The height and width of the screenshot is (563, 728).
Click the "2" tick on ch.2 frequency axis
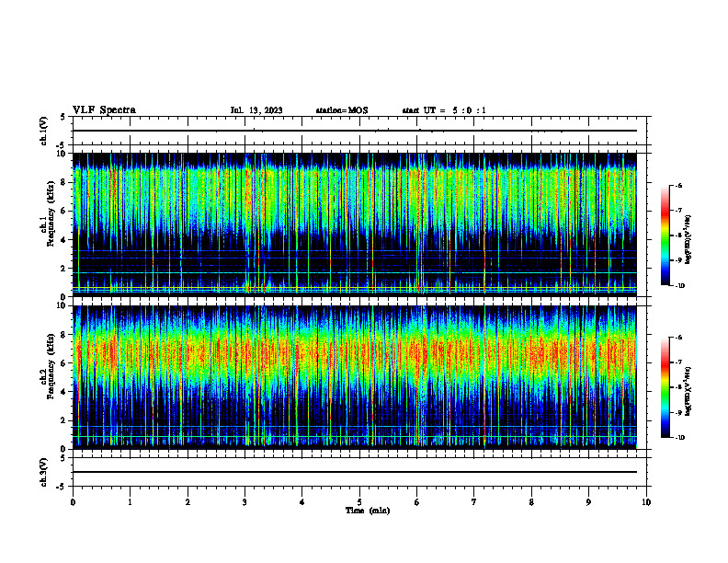pyautogui.click(x=63, y=420)
